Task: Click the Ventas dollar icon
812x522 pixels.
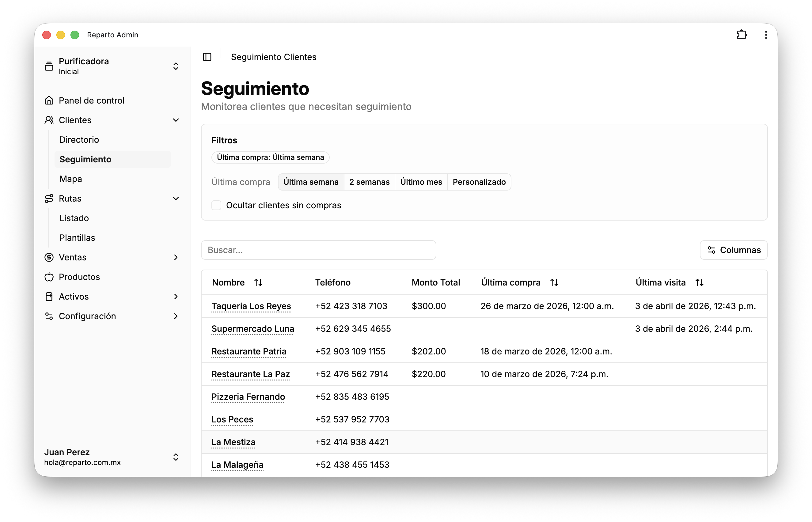Action: [x=49, y=257]
